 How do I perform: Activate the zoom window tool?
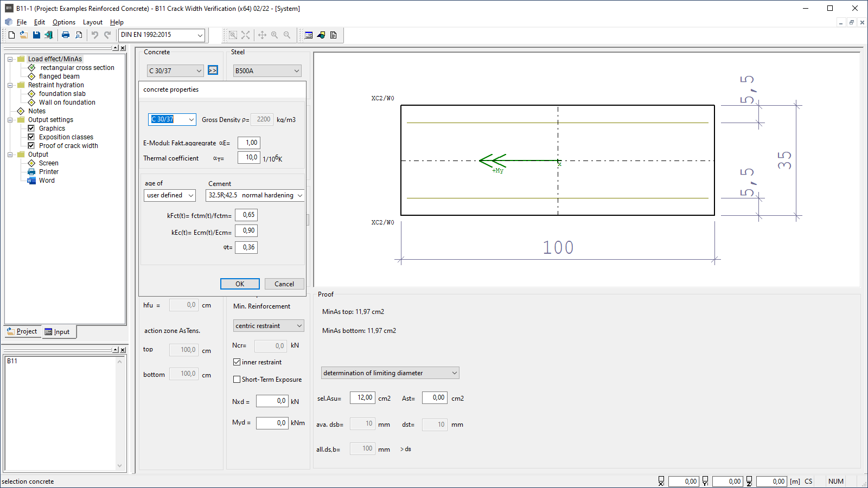233,35
